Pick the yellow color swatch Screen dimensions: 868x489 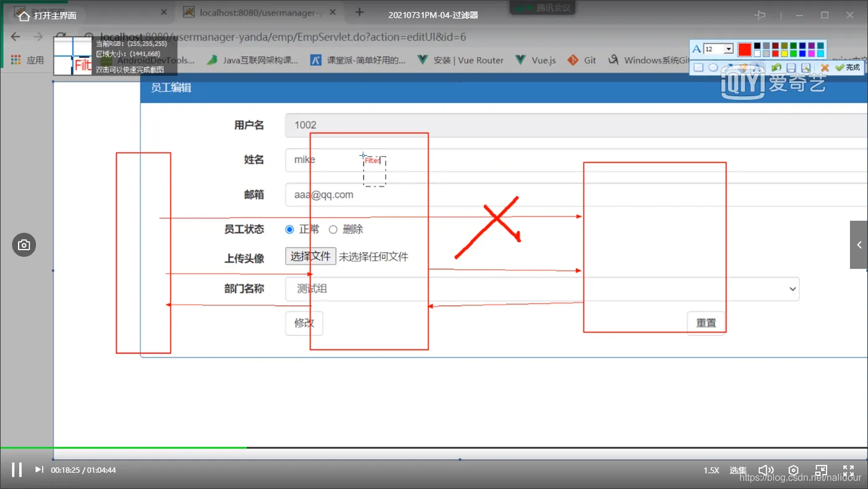pos(784,54)
